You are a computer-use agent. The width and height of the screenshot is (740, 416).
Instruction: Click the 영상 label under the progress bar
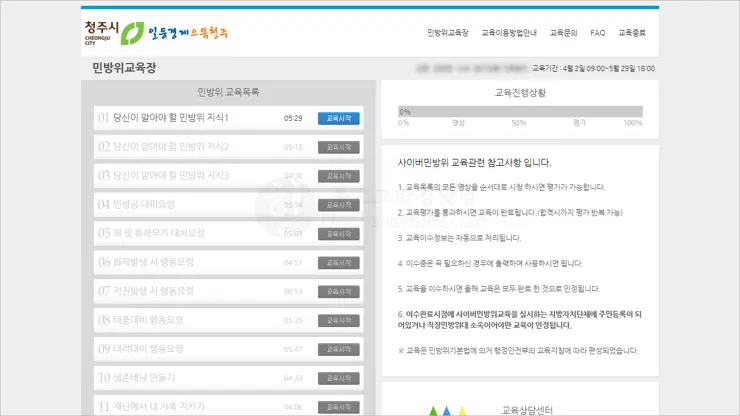pyautogui.click(x=458, y=123)
